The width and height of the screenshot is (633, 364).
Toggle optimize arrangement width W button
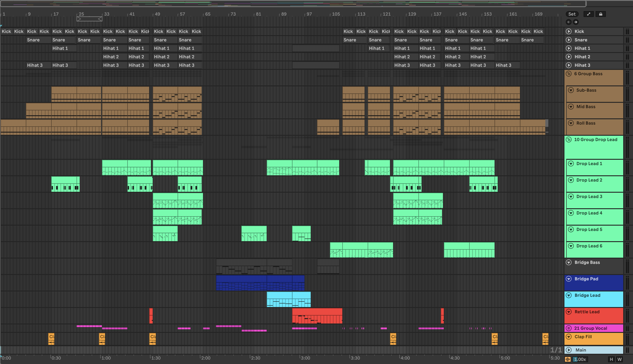[x=619, y=359]
